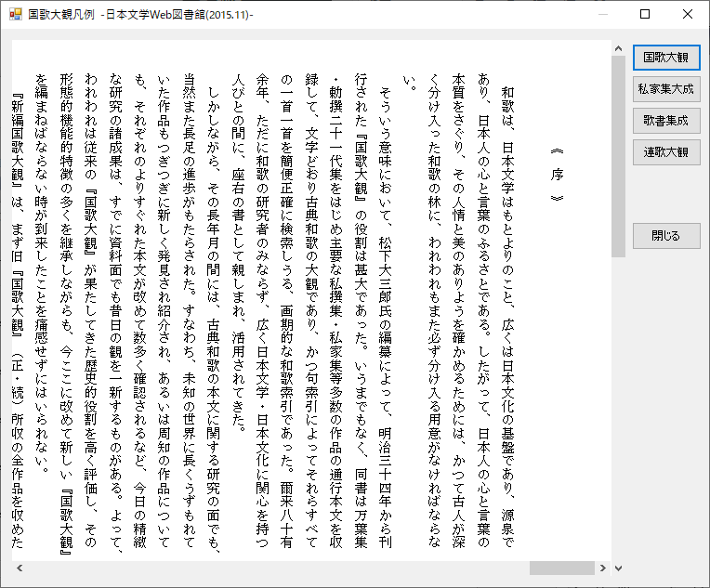Viewport: 710px width, 588px height.
Task: Click the line beginning そういう意味において
Action: pos(386,317)
